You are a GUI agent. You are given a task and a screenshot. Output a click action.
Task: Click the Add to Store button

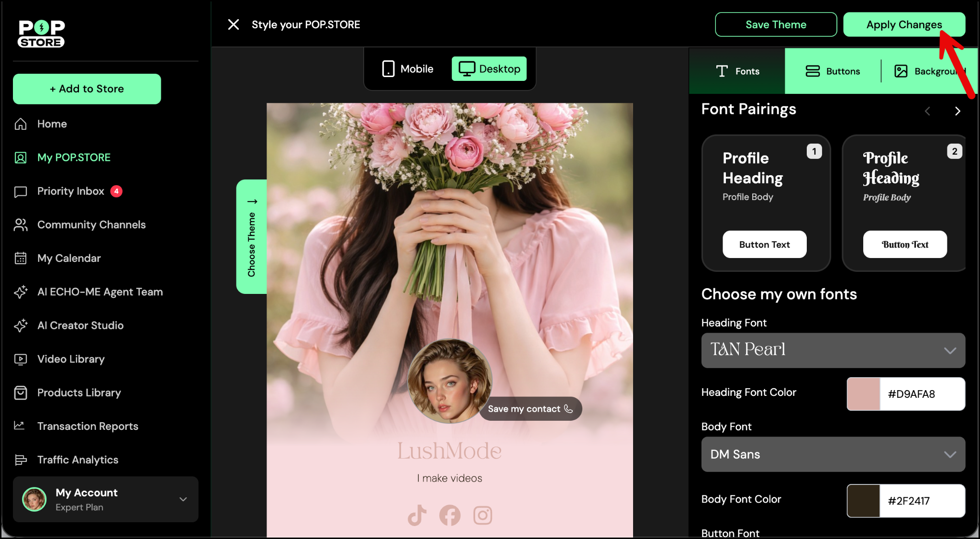click(87, 89)
